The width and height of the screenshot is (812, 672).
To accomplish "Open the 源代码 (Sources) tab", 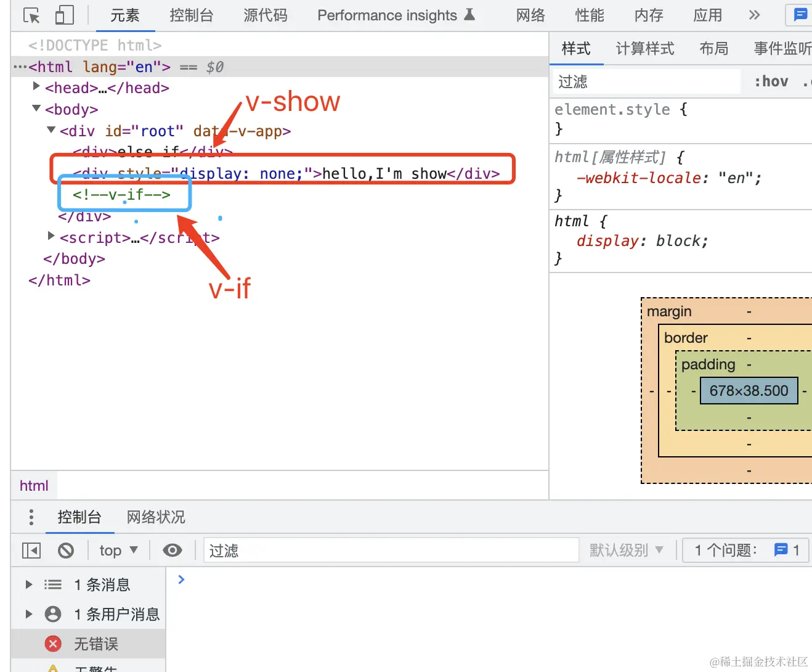I will [266, 15].
